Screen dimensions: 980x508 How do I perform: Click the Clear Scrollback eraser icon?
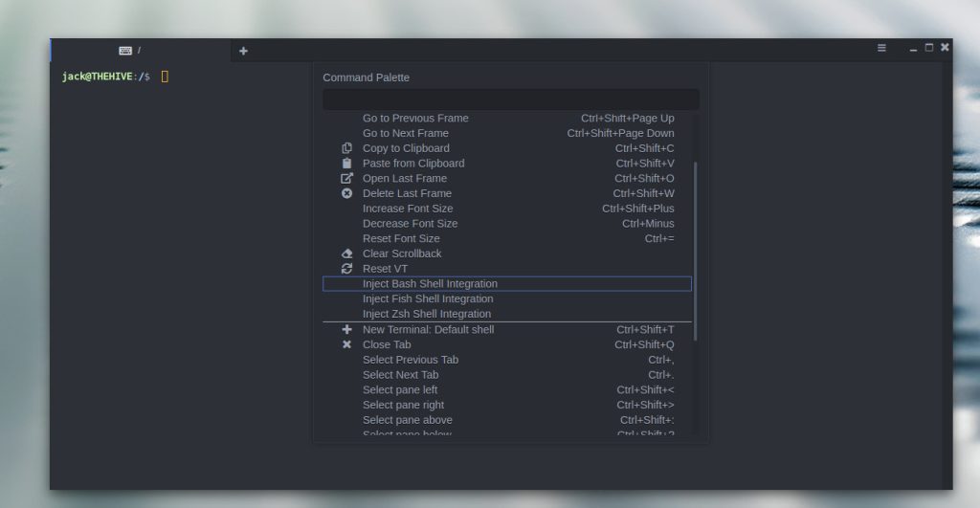(346, 254)
